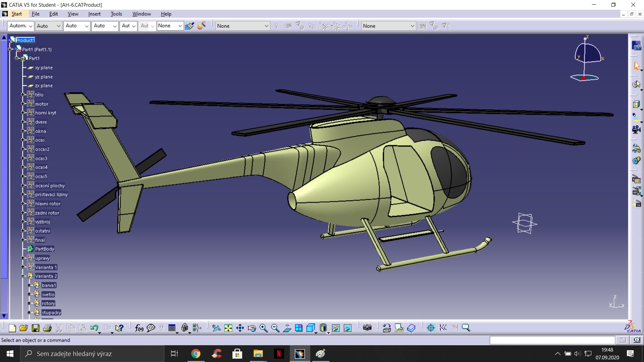Click the Select arrow tool in right toolbar

click(x=636, y=66)
